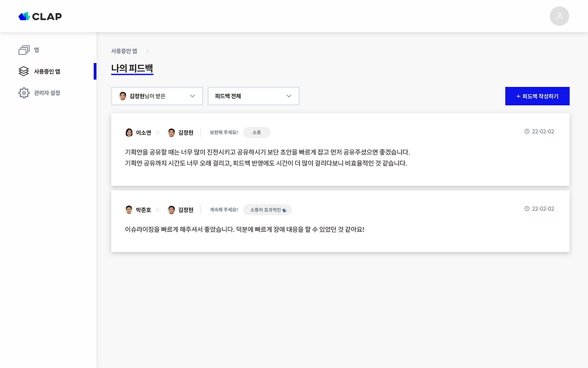Screen dimensions: 588x368
Task: Open the profile icon at top right
Action: 560,16
